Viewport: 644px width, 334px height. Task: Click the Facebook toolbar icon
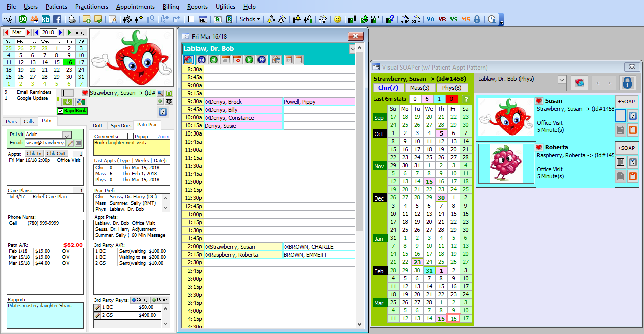click(x=57, y=19)
